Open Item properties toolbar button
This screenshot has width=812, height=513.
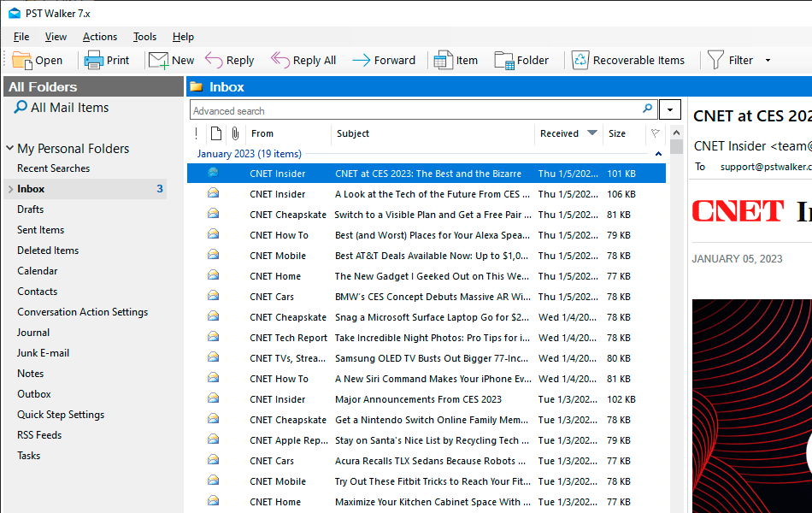(456, 61)
